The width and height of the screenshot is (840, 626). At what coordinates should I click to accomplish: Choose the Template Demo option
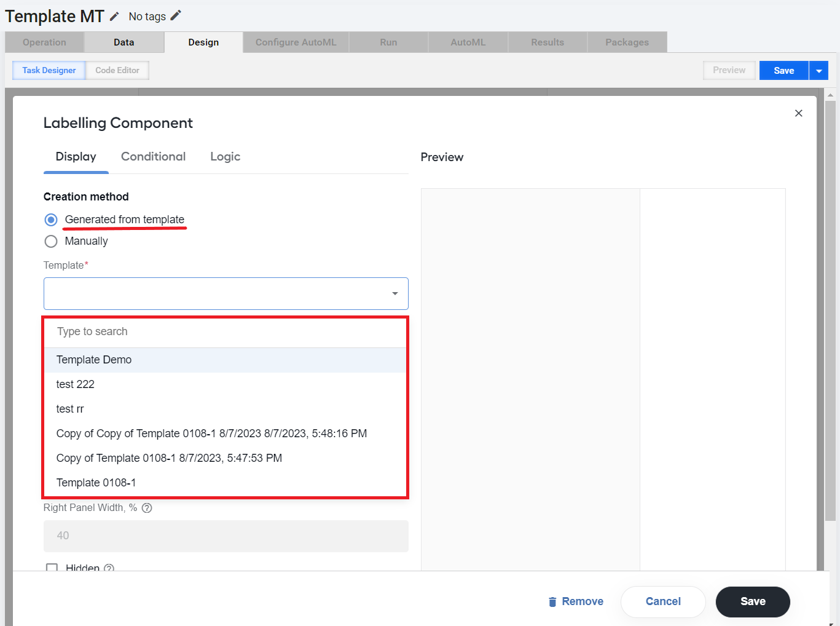226,360
